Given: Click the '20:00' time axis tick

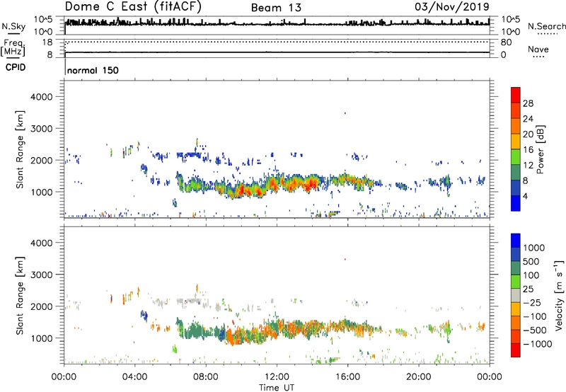Looking at the screenshot, I should [419, 377].
